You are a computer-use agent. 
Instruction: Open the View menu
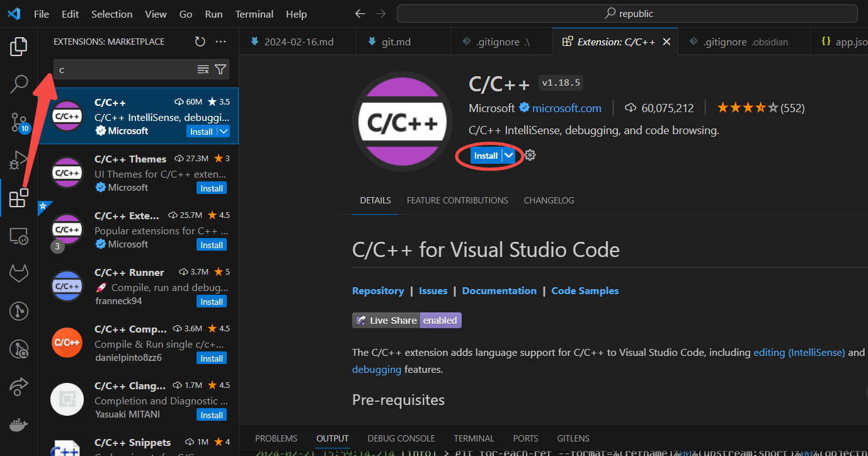(156, 14)
